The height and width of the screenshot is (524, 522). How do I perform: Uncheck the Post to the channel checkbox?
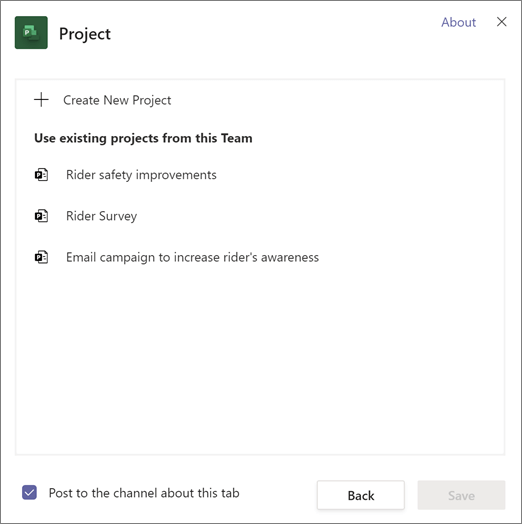click(x=29, y=493)
